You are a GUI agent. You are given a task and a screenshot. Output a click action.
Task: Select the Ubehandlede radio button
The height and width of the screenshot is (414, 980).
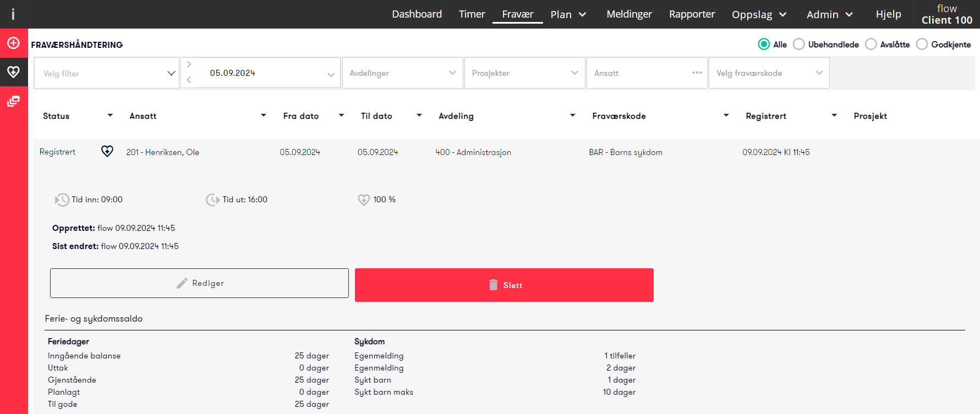[799, 44]
